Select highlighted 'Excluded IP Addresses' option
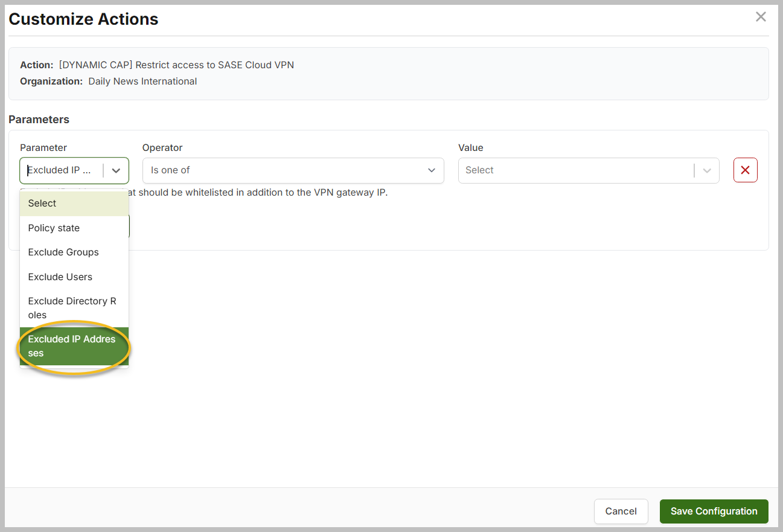Viewport: 783px width, 532px height. [x=74, y=346]
